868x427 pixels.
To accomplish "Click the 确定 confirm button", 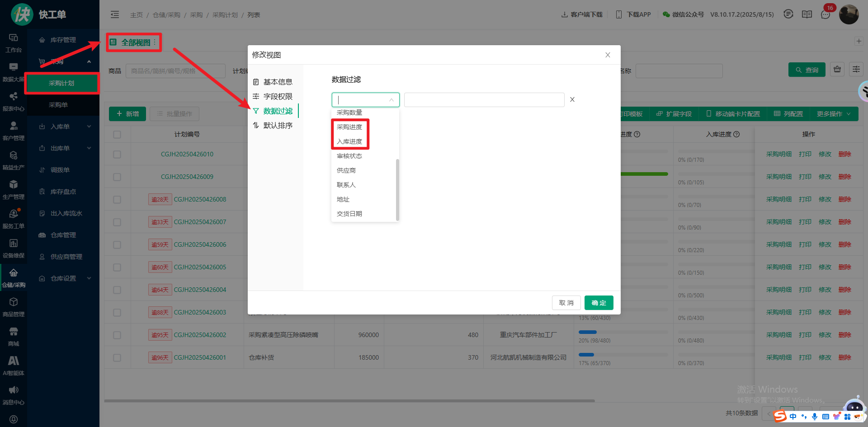I will [x=599, y=303].
